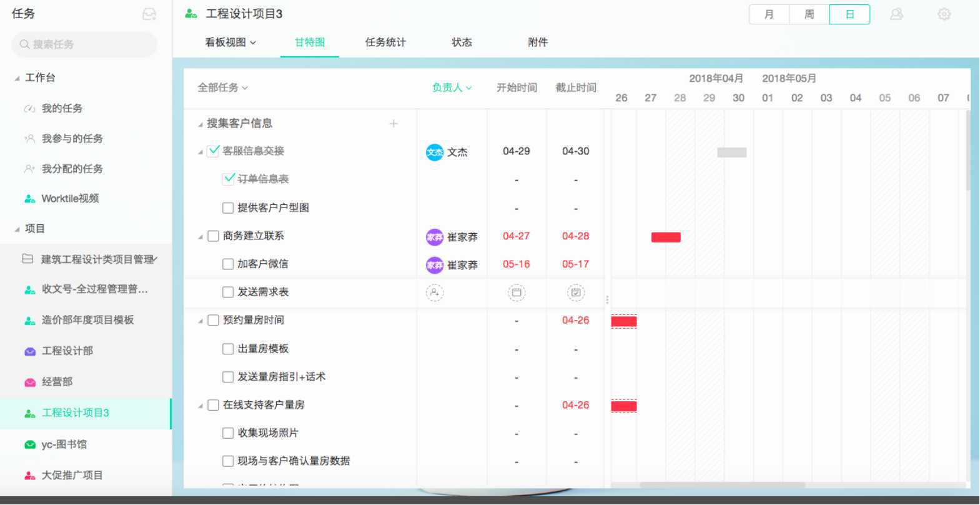Click red Gantt bar for 预约量房时间
The width and height of the screenshot is (980, 505).
point(624,322)
